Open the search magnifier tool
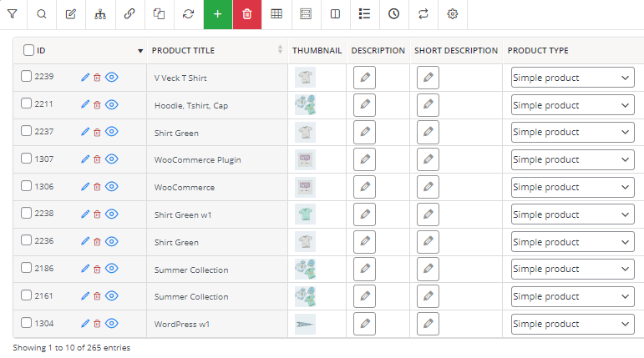The width and height of the screenshot is (644, 358). point(42,14)
